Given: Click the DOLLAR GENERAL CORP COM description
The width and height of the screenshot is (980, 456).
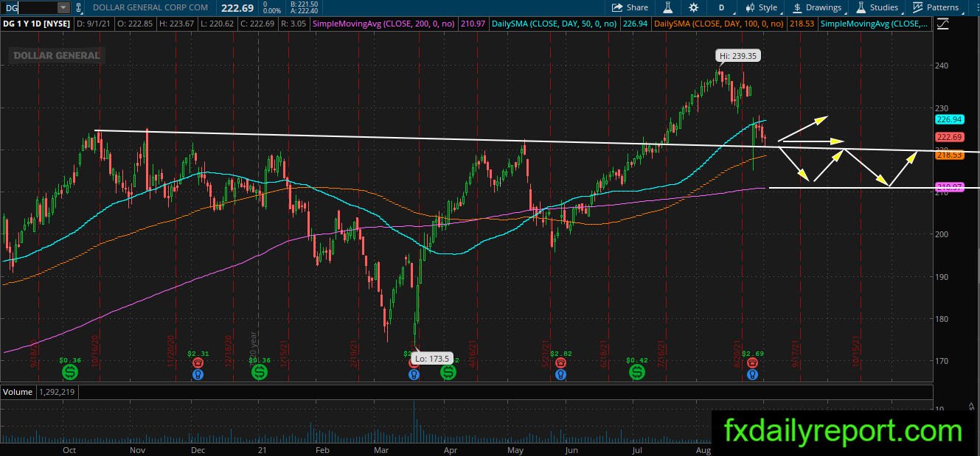Looking at the screenshot, I should (152, 7).
